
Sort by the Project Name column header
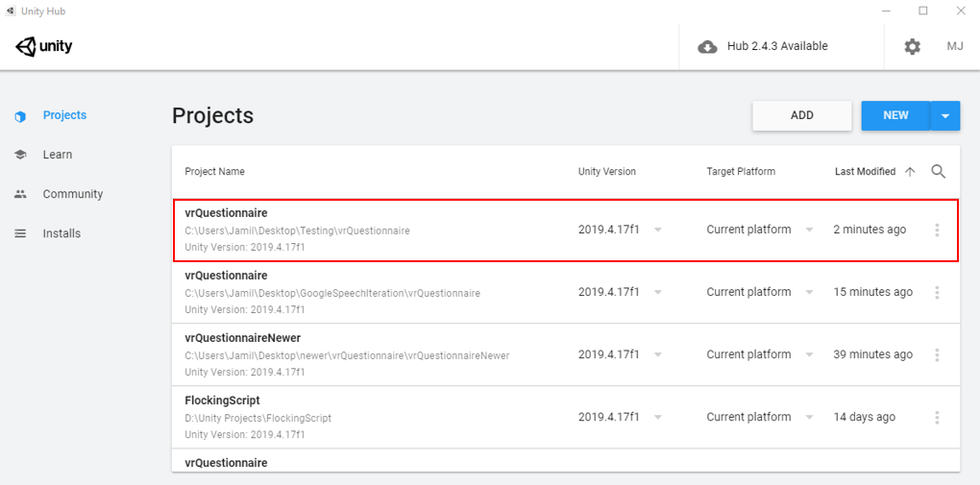[214, 171]
